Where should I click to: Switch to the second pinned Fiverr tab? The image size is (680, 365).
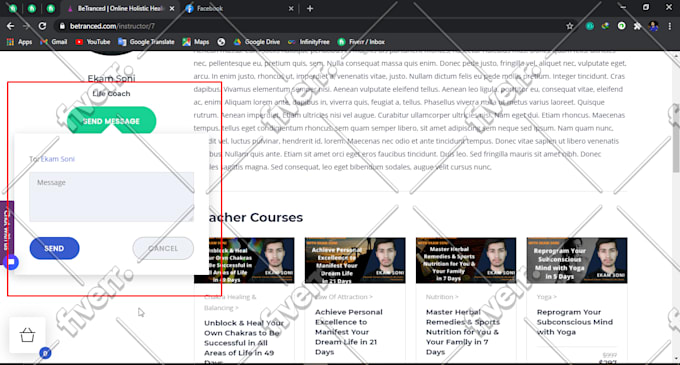[x=32, y=8]
